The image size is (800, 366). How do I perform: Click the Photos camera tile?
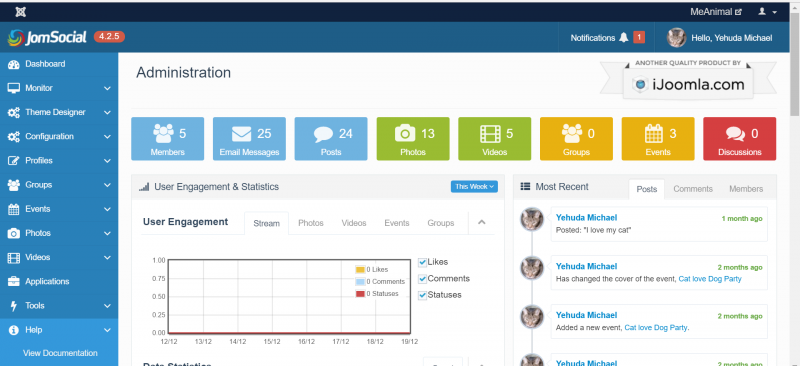pyautogui.click(x=413, y=139)
